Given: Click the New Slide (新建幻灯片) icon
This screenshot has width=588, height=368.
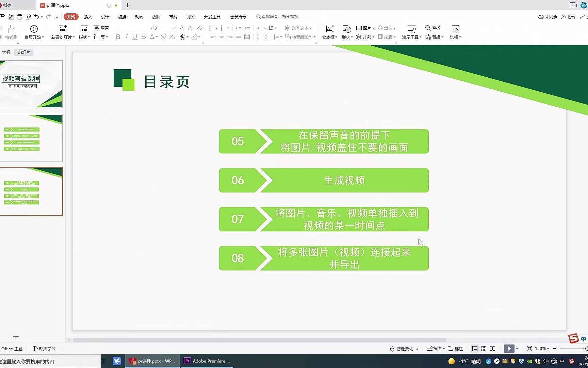Looking at the screenshot, I should click(x=63, y=29).
